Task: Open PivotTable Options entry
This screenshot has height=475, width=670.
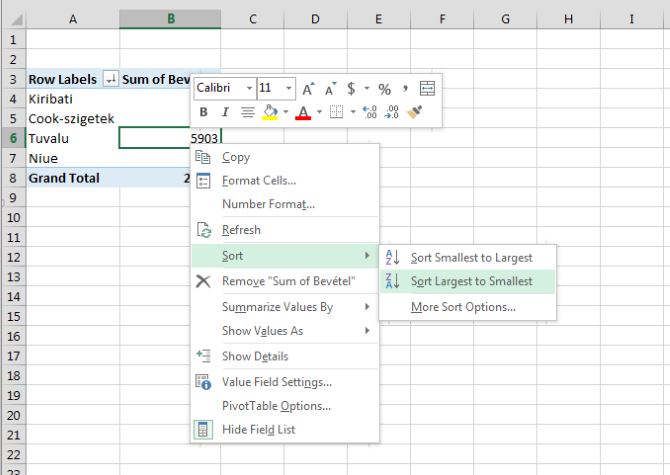Action: coord(285,406)
